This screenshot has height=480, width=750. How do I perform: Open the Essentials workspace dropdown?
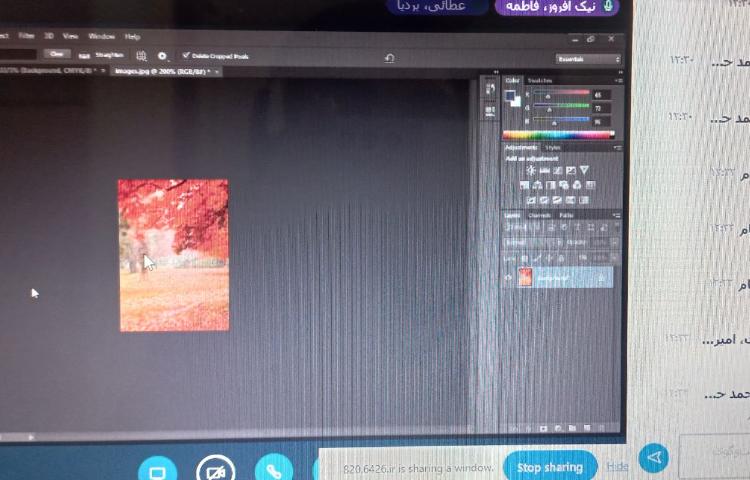click(x=588, y=59)
